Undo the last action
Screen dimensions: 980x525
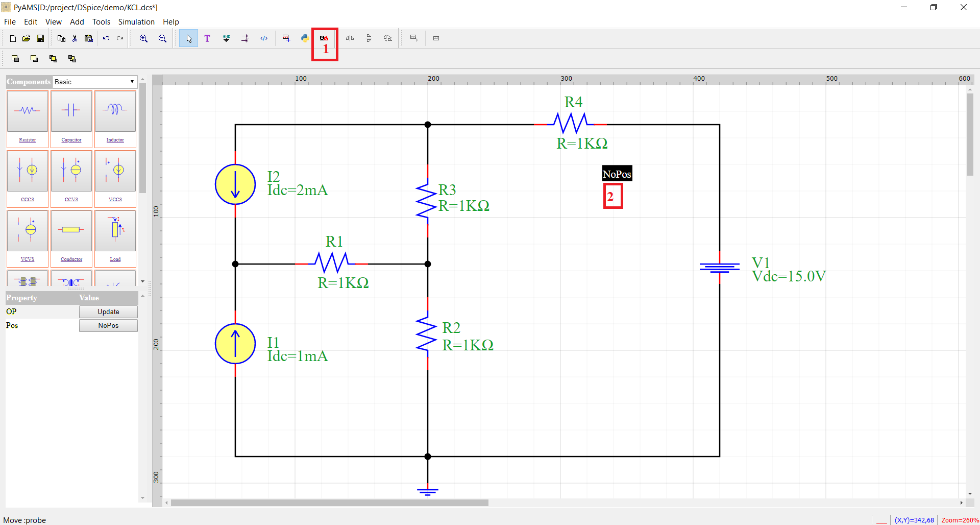click(106, 38)
